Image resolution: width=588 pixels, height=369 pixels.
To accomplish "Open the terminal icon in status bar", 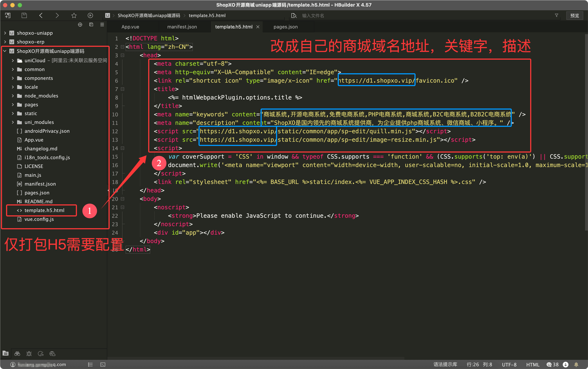I will click(103, 364).
